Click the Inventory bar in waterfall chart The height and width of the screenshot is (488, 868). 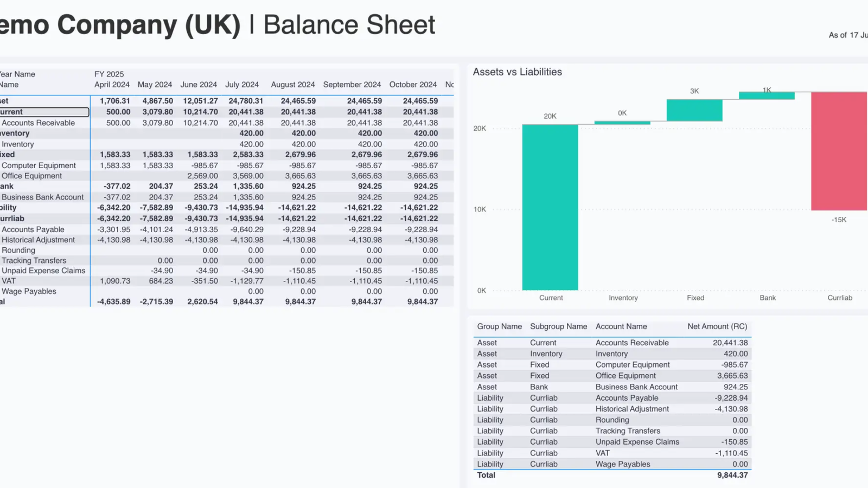(x=622, y=123)
